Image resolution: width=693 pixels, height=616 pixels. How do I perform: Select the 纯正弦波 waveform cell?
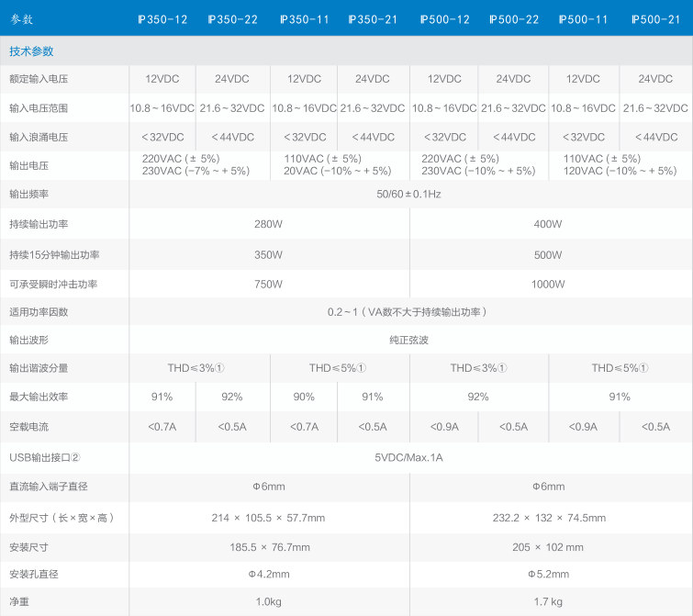coord(408,341)
